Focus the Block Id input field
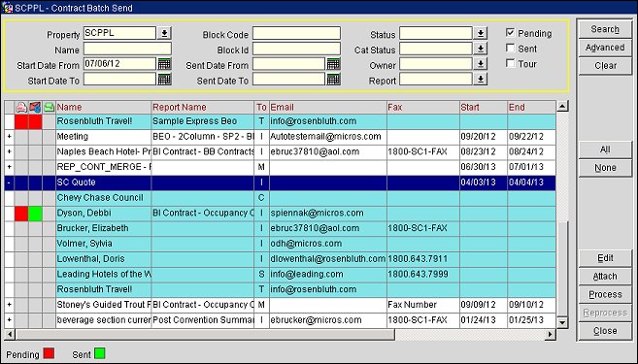 [x=296, y=49]
